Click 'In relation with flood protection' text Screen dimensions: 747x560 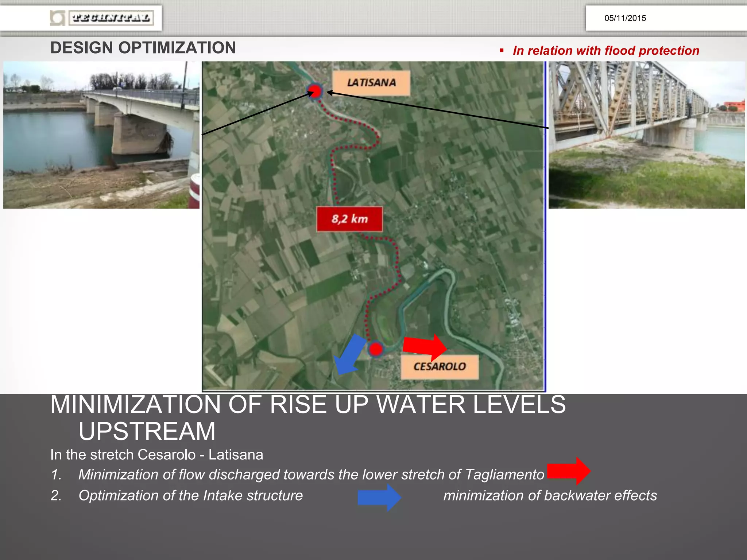pos(606,50)
